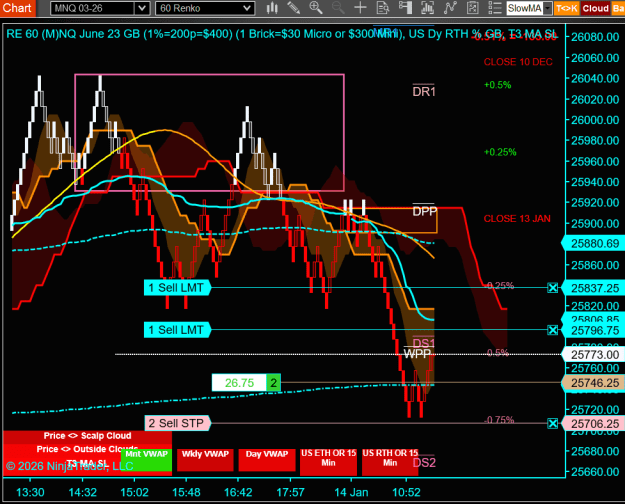Select the lower 1 Sell LMT order label
The height and width of the screenshot is (504, 625).
(x=177, y=330)
